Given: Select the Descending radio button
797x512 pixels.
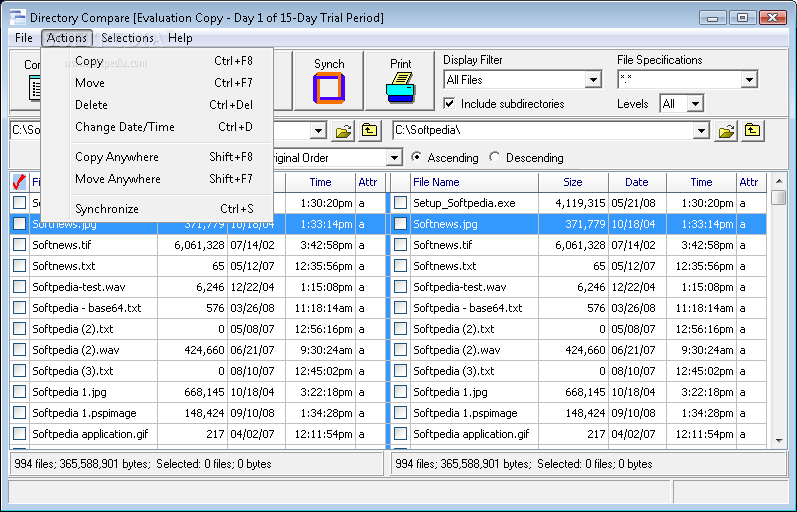Looking at the screenshot, I should pyautogui.click(x=495, y=157).
